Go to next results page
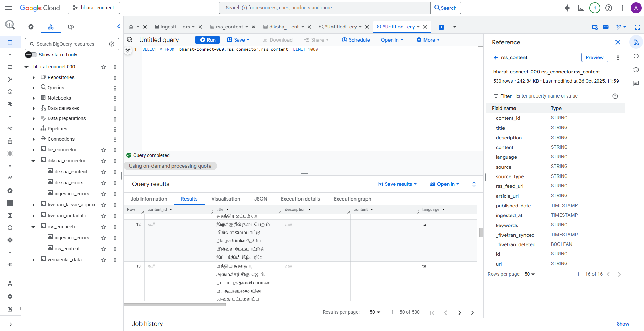Screen dimensions: 644x331 click(459, 313)
